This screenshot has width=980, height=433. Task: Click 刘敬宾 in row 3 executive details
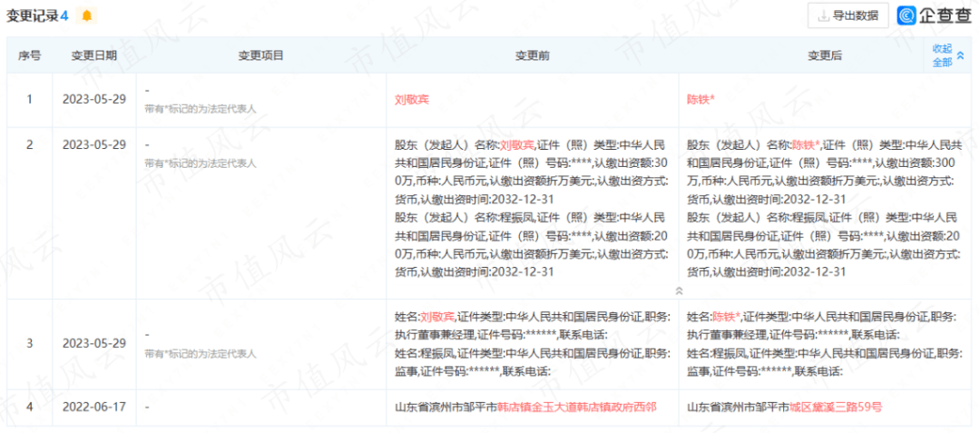(x=437, y=317)
